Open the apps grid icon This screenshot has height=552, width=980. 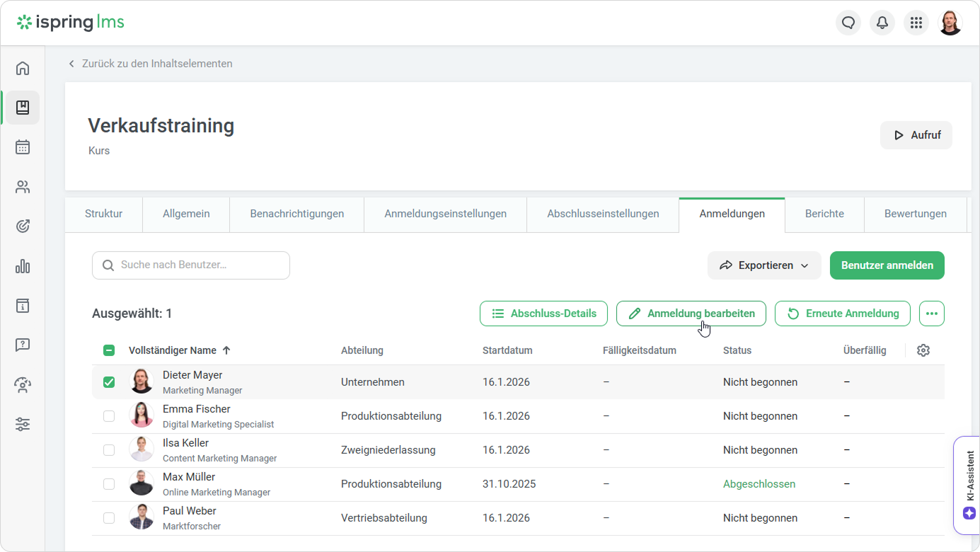coord(916,23)
